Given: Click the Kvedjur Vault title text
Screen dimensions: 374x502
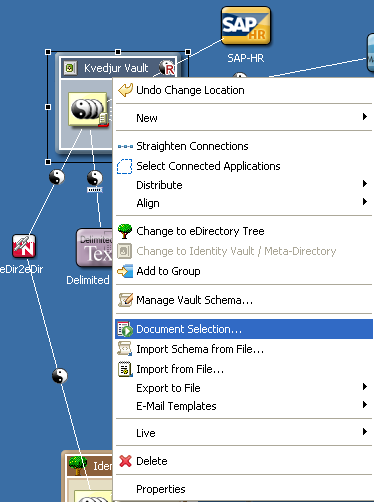Looking at the screenshot, I should pos(116,68).
